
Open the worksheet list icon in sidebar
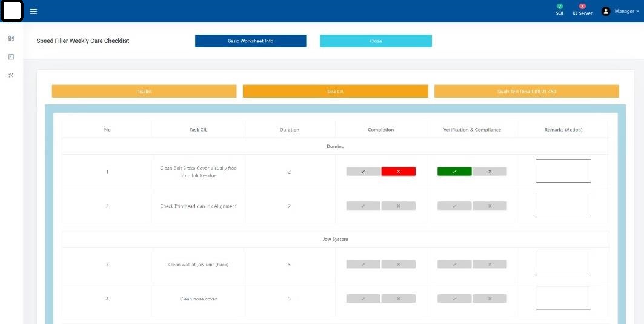(11, 57)
